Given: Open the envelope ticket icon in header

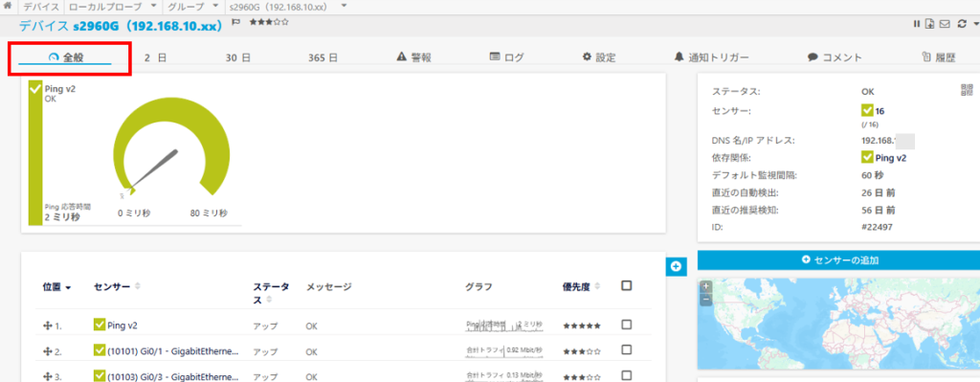Looking at the screenshot, I should [945, 24].
